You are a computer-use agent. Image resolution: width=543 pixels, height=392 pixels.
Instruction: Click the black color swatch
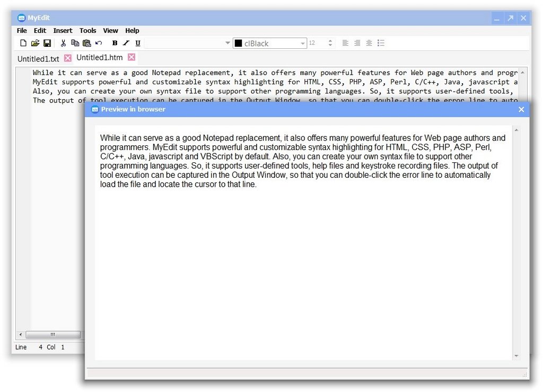point(238,43)
